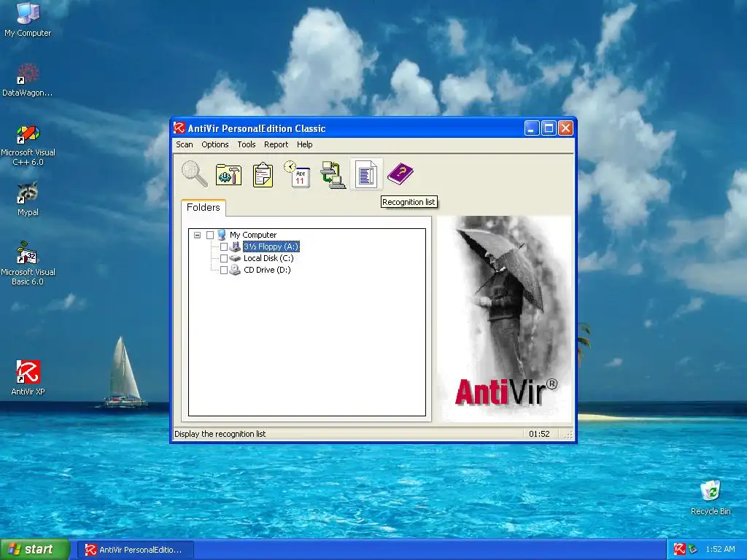Select the 3½ Floppy (A:) label

pyautogui.click(x=271, y=246)
